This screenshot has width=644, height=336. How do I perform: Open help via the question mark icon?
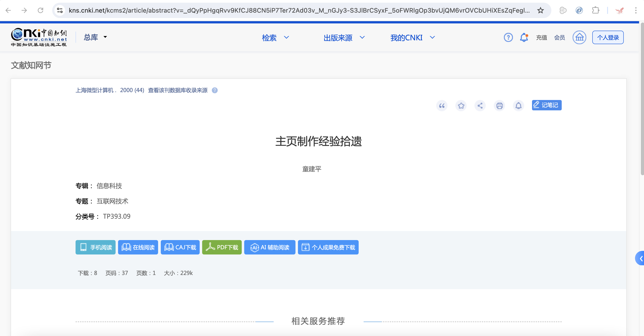point(508,37)
